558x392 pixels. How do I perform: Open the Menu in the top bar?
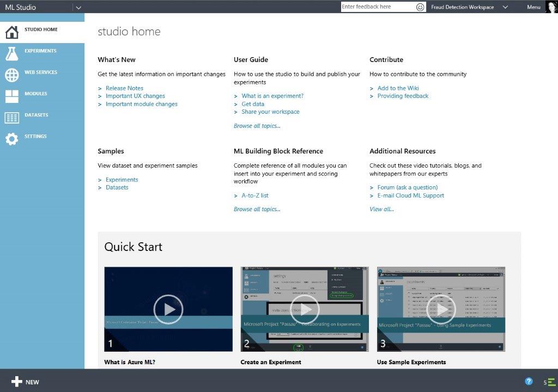tap(533, 7)
